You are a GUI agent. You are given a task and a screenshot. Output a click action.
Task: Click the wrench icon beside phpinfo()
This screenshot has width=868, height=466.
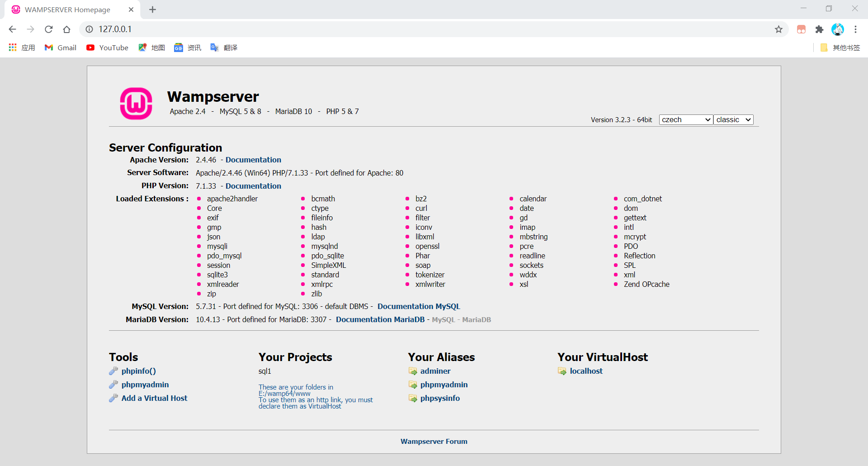pos(113,371)
